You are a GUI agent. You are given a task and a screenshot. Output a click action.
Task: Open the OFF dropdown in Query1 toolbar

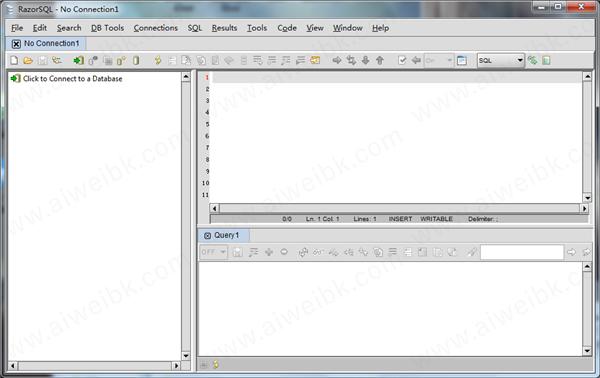214,252
